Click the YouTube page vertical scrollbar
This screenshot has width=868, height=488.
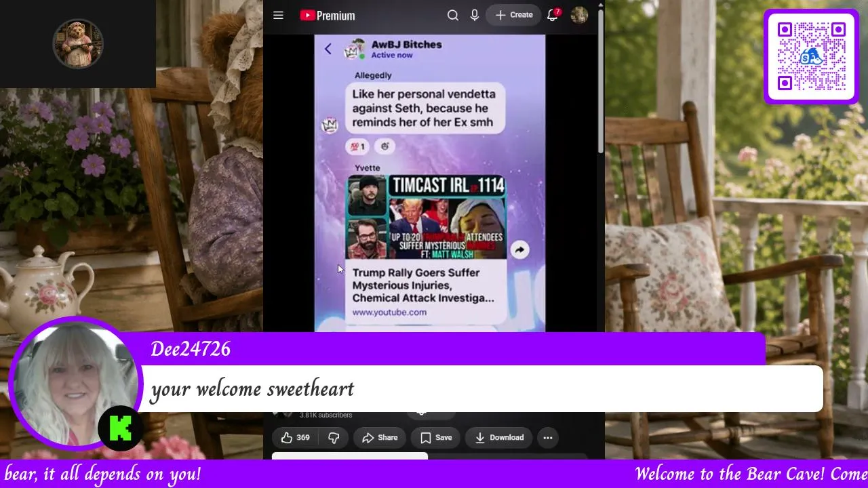coord(601,81)
